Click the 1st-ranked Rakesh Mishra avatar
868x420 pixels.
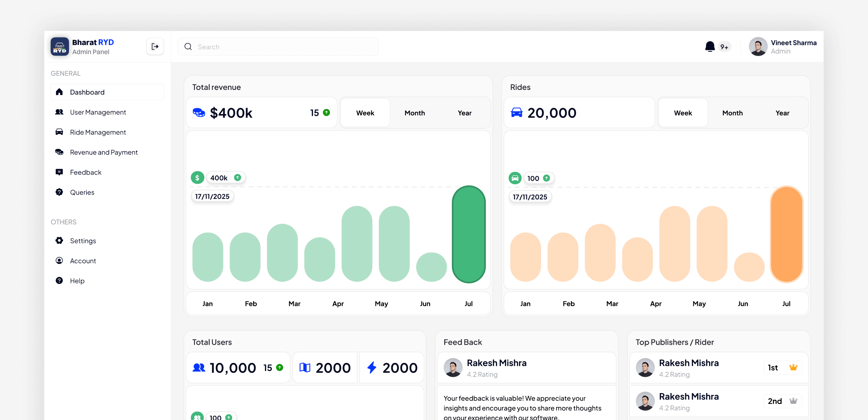pyautogui.click(x=645, y=367)
